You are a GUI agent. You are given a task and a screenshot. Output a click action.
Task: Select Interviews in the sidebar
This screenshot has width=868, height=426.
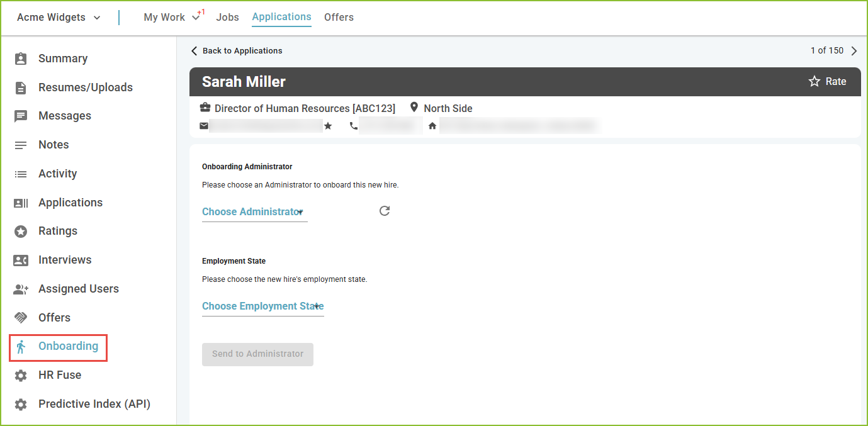[x=65, y=260]
